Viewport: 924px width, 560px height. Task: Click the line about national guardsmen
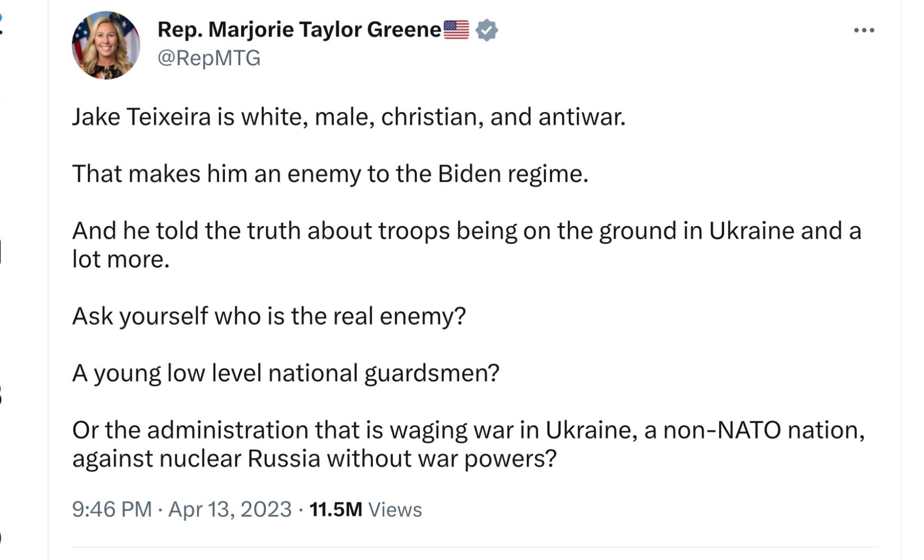(286, 373)
